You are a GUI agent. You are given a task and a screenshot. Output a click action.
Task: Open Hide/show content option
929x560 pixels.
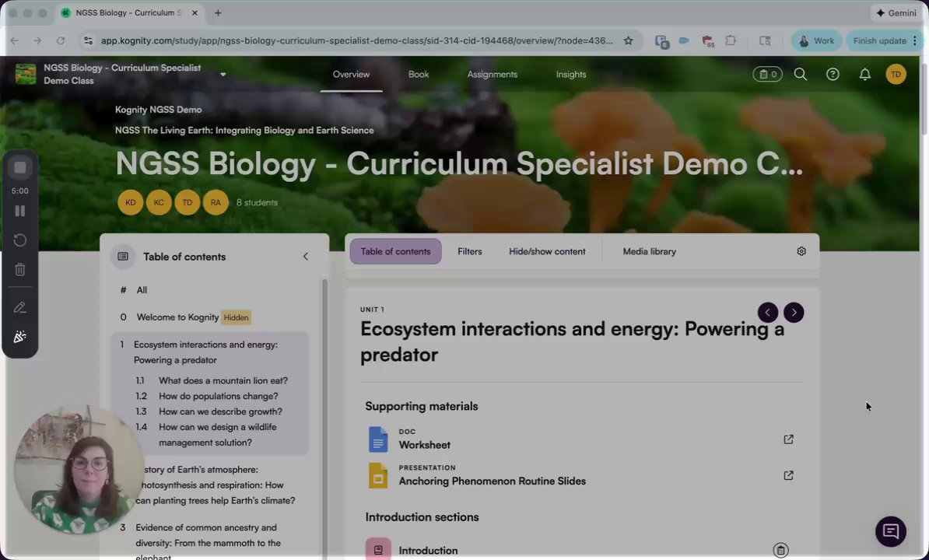click(x=547, y=251)
